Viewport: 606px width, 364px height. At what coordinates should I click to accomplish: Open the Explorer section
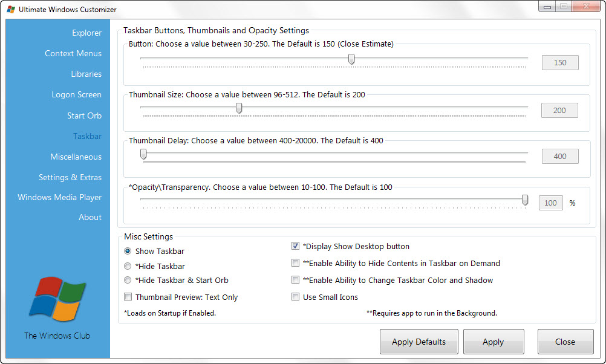[86, 33]
